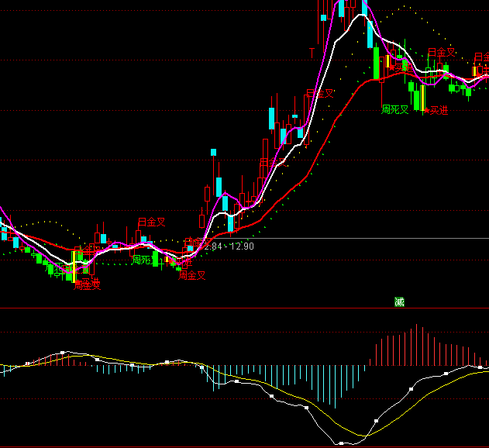Click the red horizontal line at chart bottom
Screen dimensions: 489x448
[244, 446]
